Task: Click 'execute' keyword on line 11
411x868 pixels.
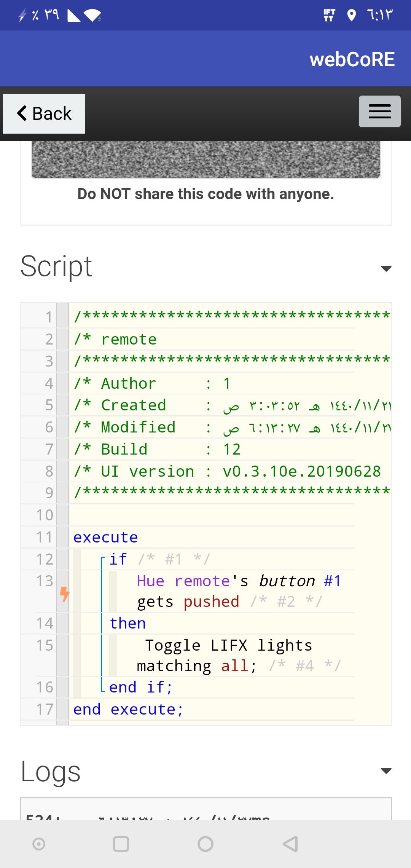Action: click(105, 537)
